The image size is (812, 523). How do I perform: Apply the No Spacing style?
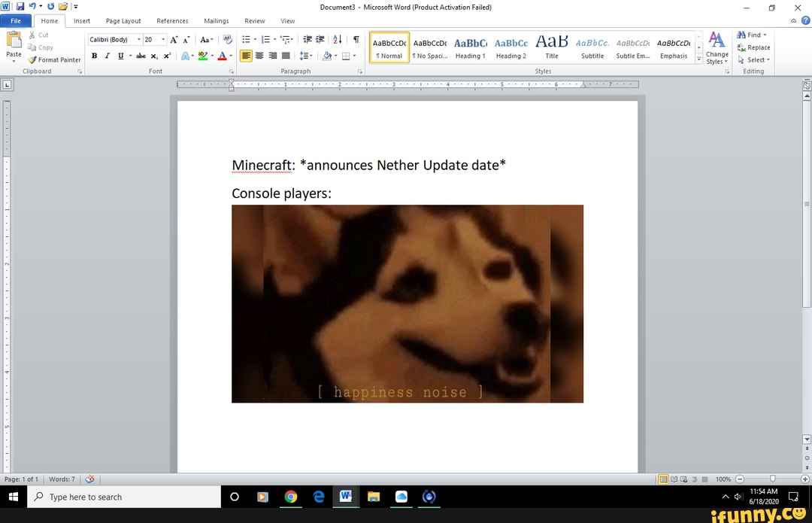tap(430, 47)
